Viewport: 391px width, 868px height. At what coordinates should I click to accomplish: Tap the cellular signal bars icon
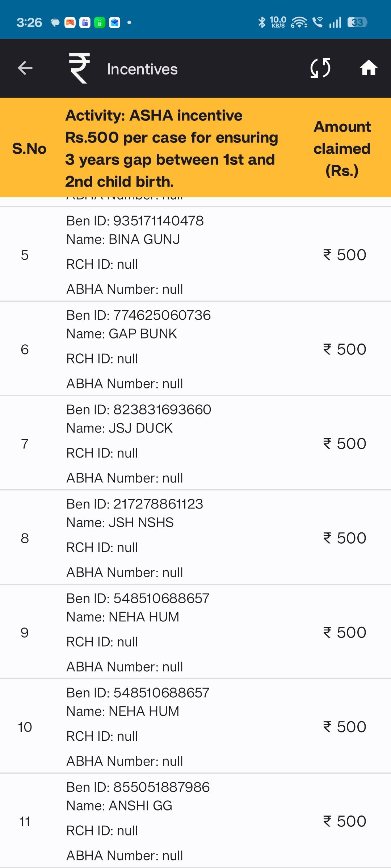[335, 22]
